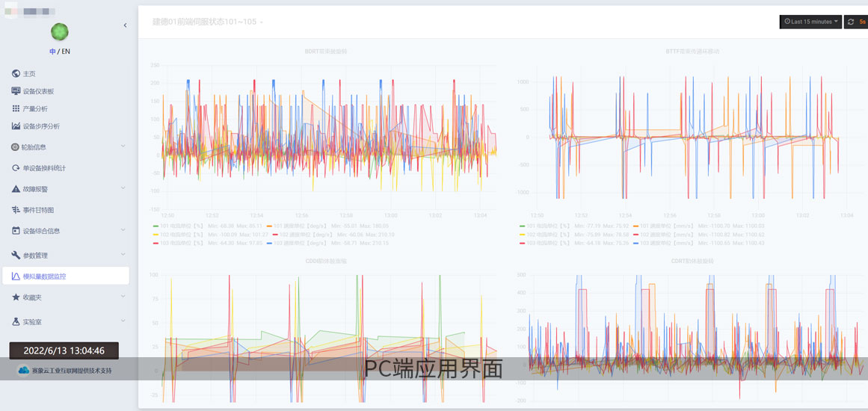Click the 设备仪表板 monitor icon
The height and width of the screenshot is (411, 868).
(16, 91)
